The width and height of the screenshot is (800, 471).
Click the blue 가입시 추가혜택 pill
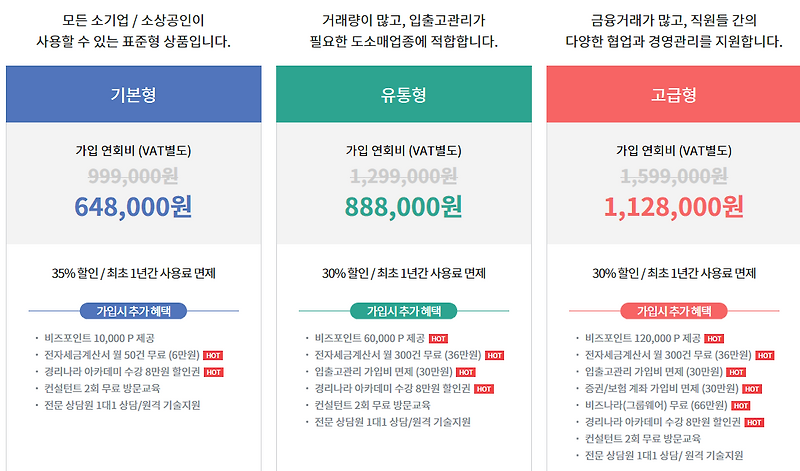[x=133, y=311]
